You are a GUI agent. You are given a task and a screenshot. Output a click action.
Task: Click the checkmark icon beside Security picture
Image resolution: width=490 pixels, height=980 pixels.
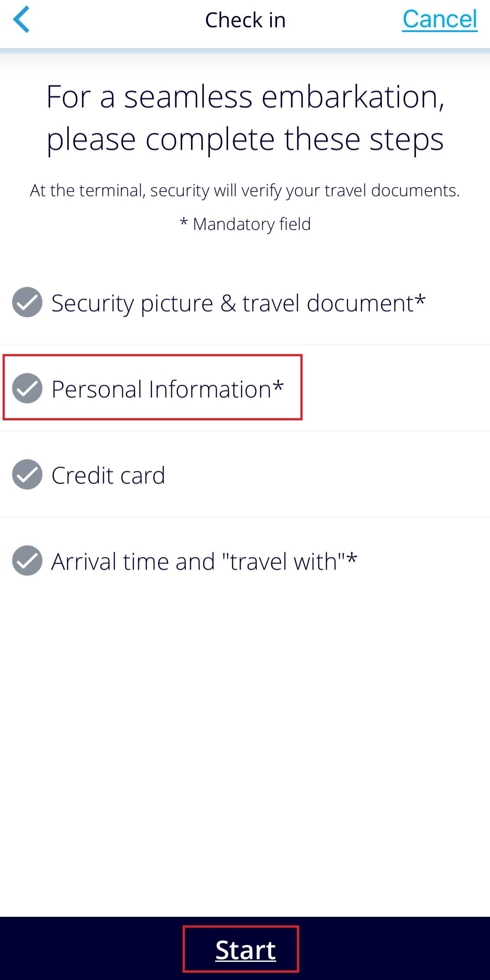coord(27,302)
